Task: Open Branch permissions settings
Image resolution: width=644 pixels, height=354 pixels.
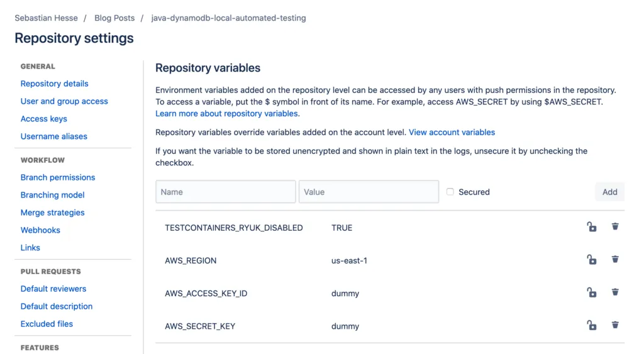Action: click(57, 177)
